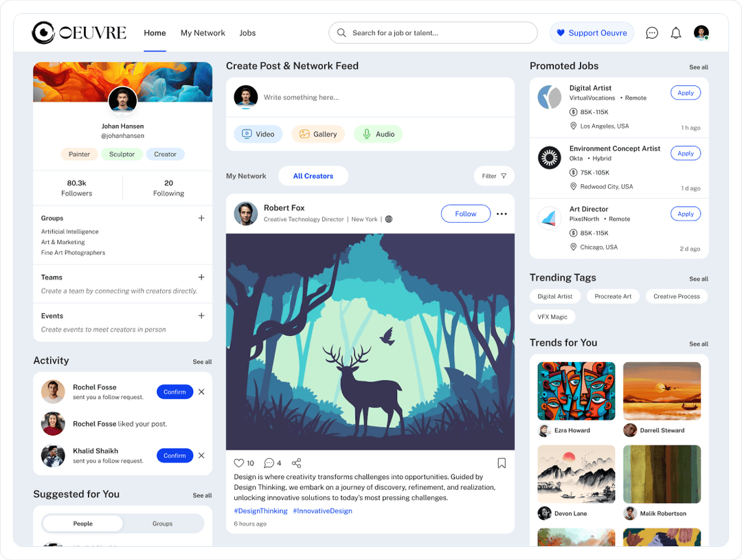This screenshot has width=742, height=560.
Task: Like Robert Fox's post with the heart icon
Action: [x=239, y=463]
